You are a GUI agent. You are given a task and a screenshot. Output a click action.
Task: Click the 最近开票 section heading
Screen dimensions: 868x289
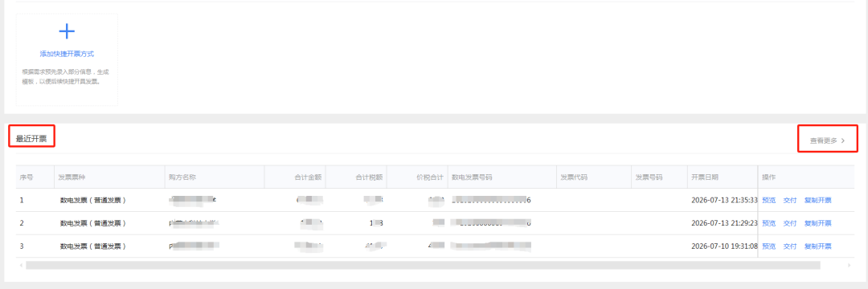click(31, 139)
